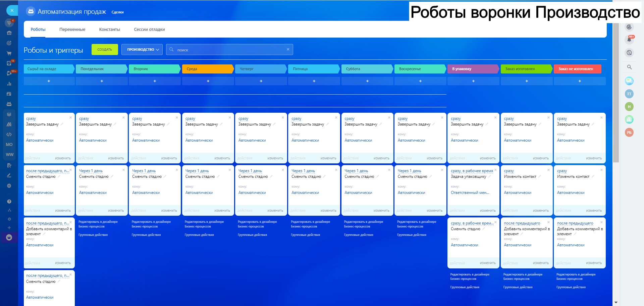Open the TT avatar chat in right panel

click(x=629, y=94)
